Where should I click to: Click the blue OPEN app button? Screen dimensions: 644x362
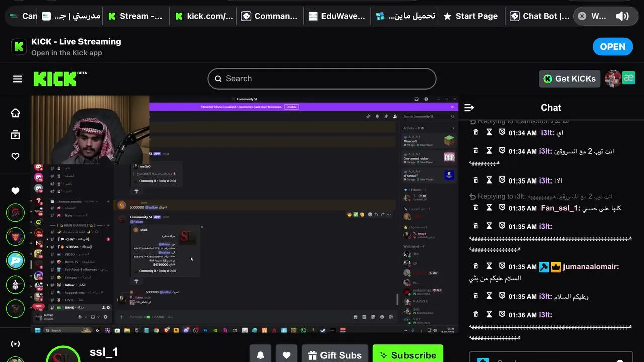(613, 47)
